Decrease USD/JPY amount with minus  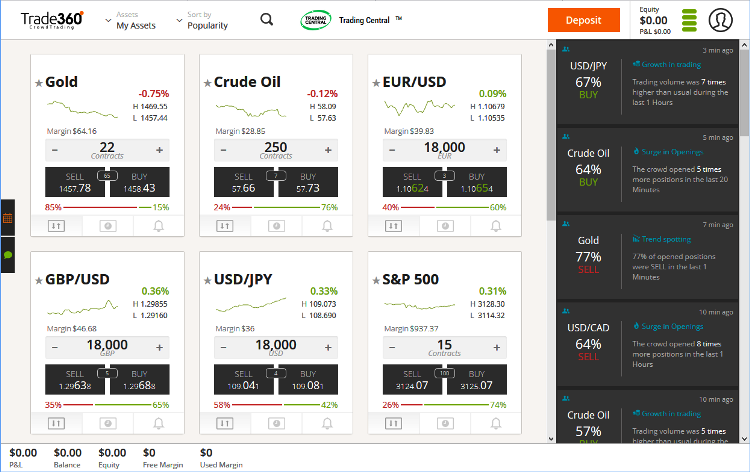click(x=223, y=348)
